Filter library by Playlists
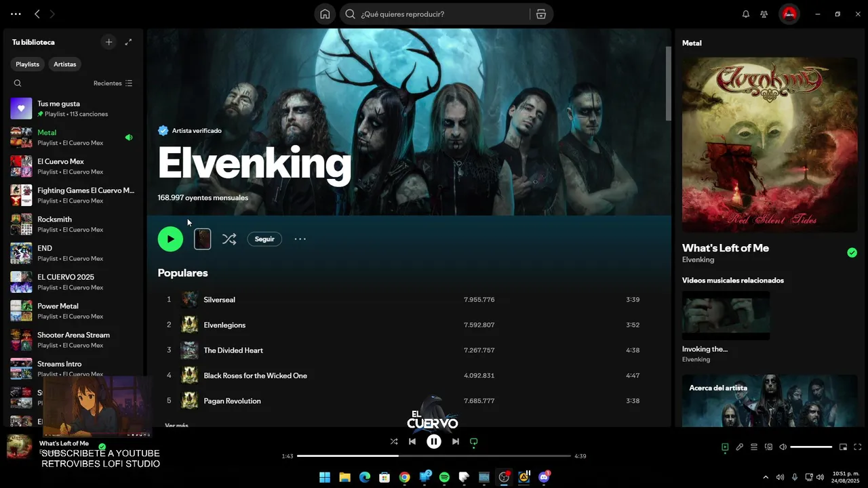This screenshot has width=868, height=488. point(28,64)
